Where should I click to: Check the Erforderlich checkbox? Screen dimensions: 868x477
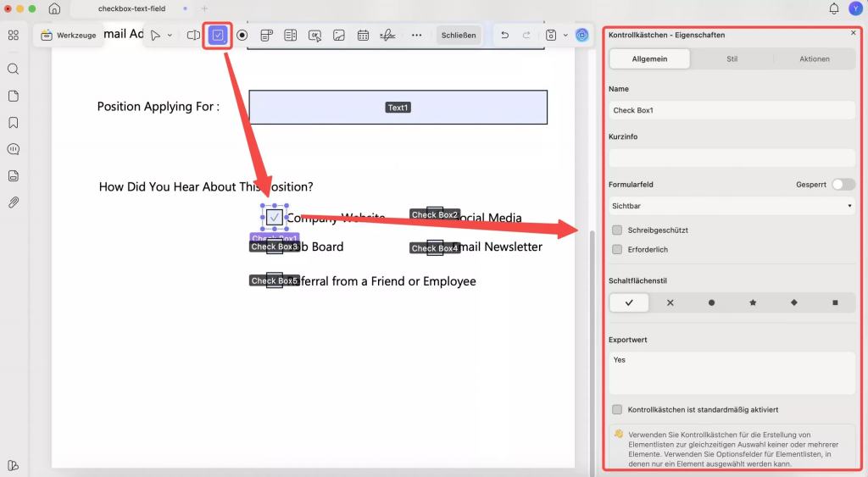coord(617,250)
